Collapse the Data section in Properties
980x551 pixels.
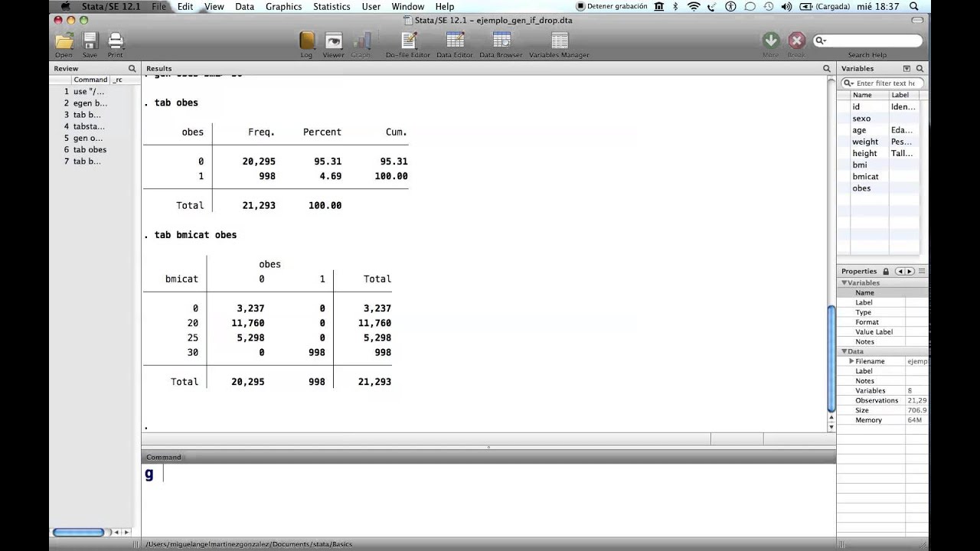844,352
